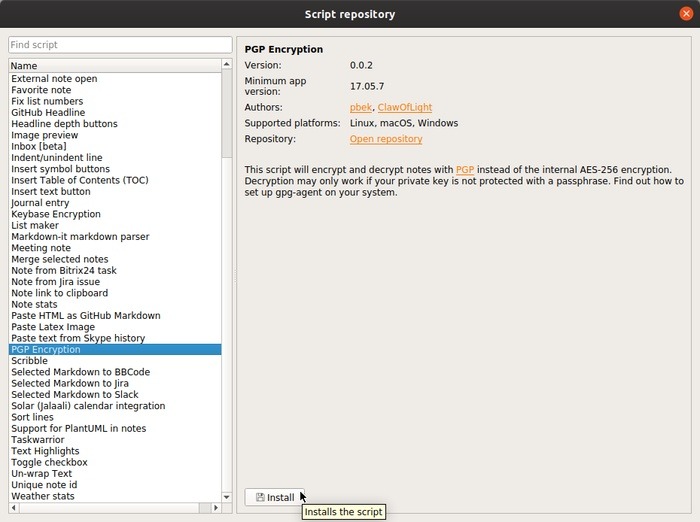Select the Note stats script
The width and height of the screenshot is (700, 522).
click(x=115, y=305)
